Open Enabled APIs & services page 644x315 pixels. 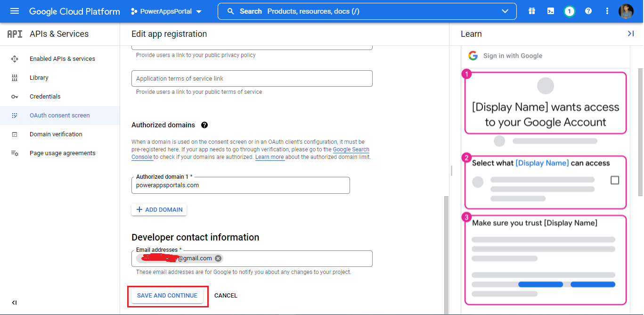[62, 59]
